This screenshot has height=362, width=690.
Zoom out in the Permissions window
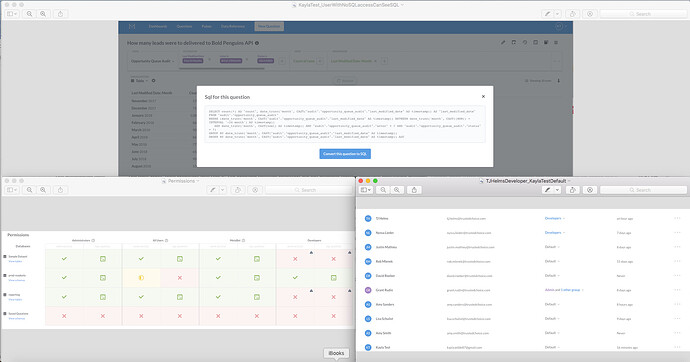pyautogui.click(x=29, y=190)
